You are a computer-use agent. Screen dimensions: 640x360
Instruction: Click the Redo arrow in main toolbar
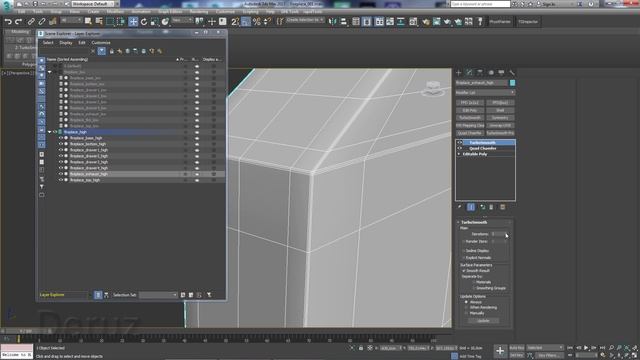pos(18,22)
